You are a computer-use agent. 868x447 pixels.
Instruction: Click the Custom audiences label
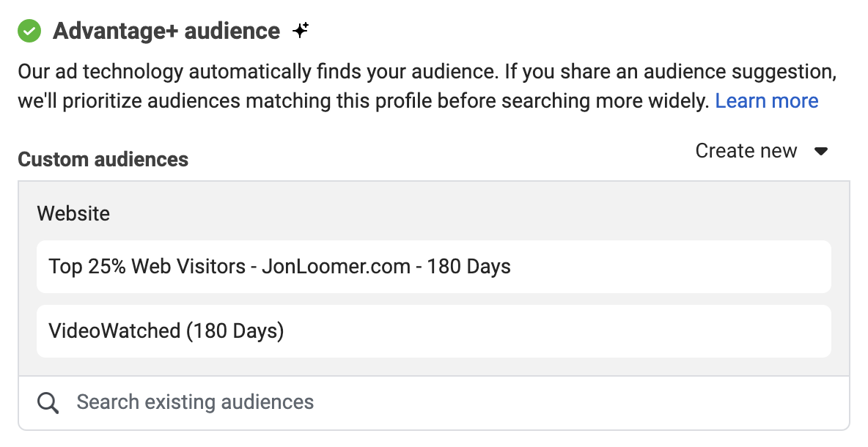[103, 159]
